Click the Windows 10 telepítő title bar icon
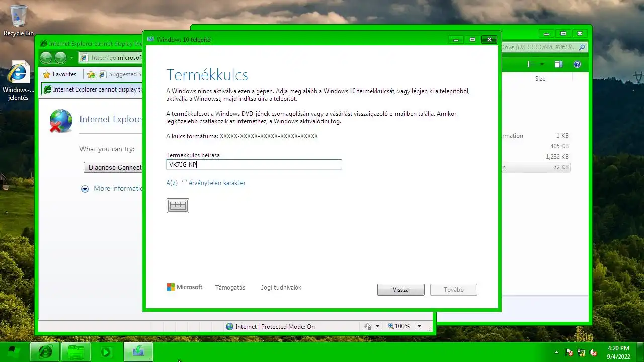 151,39
